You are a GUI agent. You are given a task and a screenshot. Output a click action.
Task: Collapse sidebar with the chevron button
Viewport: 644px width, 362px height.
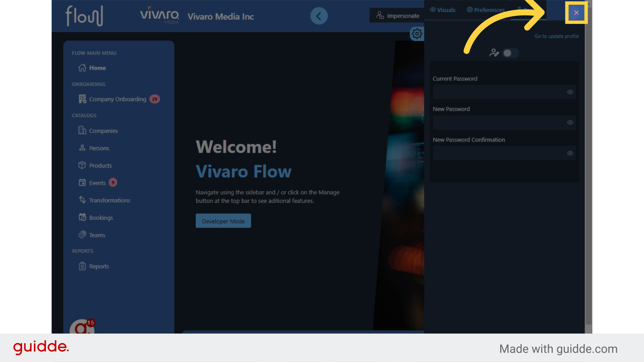[x=319, y=16]
